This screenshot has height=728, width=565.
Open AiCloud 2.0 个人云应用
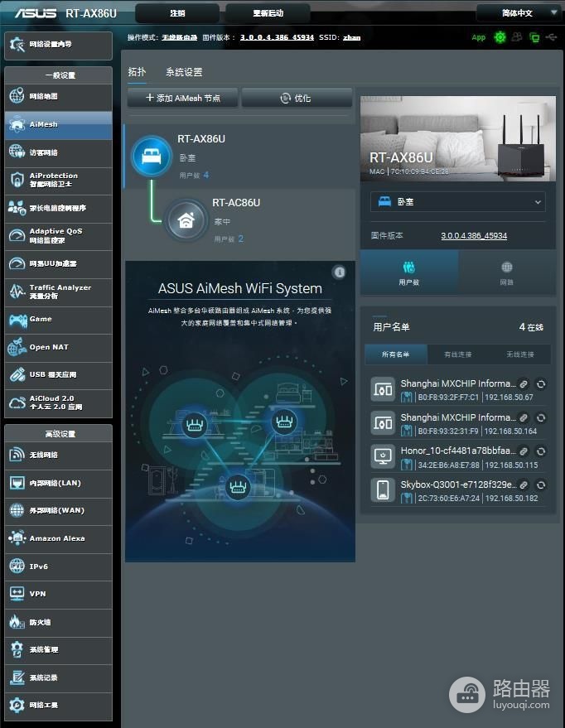[59, 403]
